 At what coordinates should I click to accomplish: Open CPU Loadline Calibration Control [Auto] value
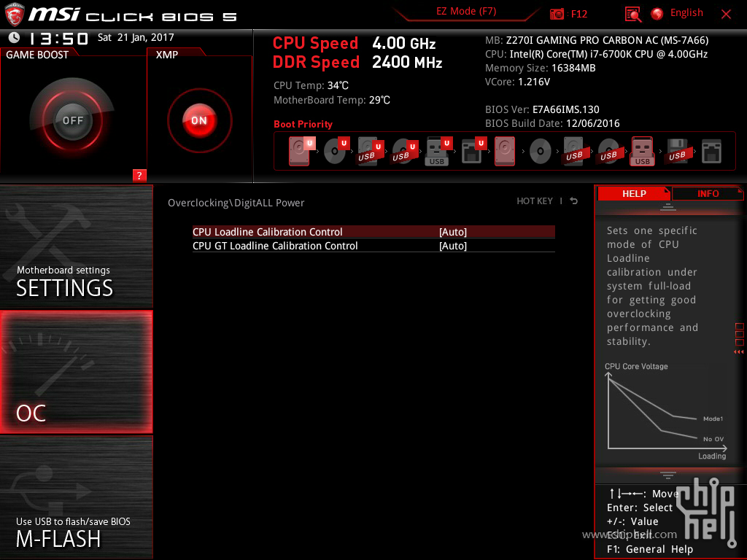pyautogui.click(x=453, y=232)
